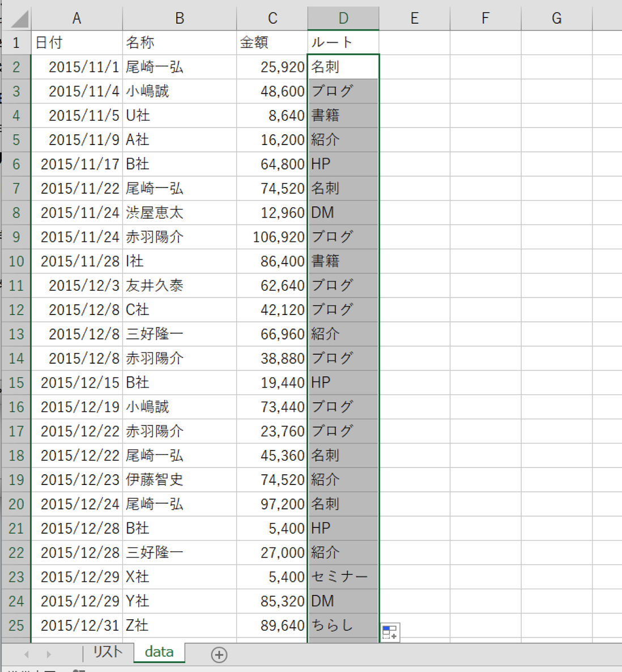622x672 pixels.
Task: Click name cell Z社
Action: [x=180, y=626]
